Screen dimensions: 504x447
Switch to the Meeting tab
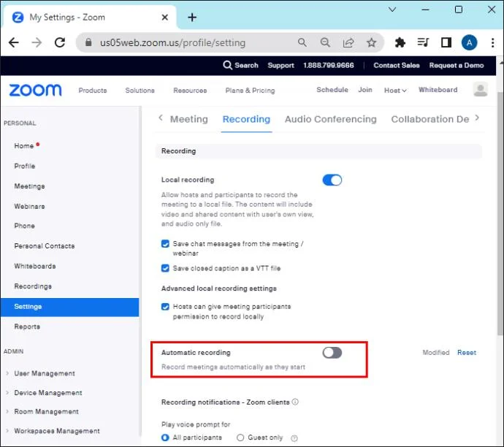(189, 119)
